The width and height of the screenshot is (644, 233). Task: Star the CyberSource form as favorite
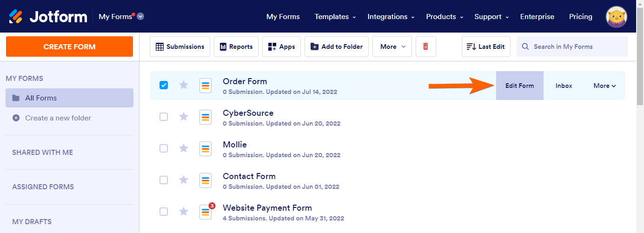click(x=184, y=117)
